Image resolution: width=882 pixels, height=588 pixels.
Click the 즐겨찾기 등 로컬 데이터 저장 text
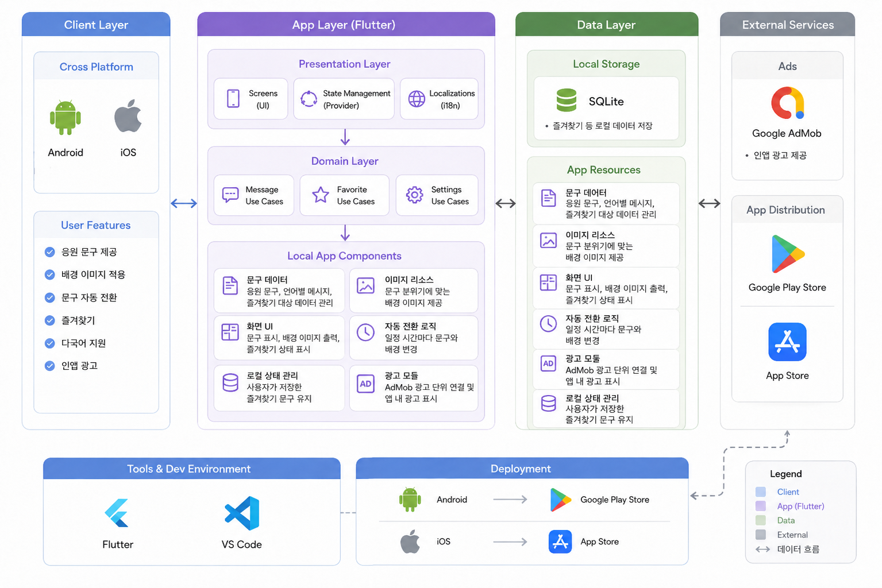pos(602,126)
